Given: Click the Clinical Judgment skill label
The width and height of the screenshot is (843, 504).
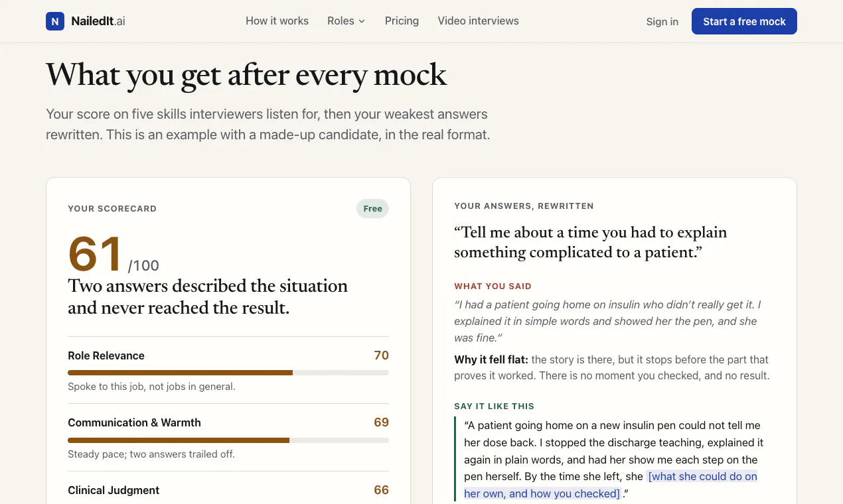Looking at the screenshot, I should pyautogui.click(x=114, y=490).
